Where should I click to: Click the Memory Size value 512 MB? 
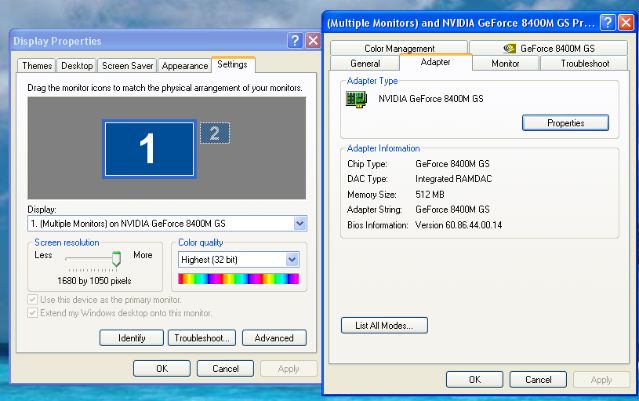(430, 194)
